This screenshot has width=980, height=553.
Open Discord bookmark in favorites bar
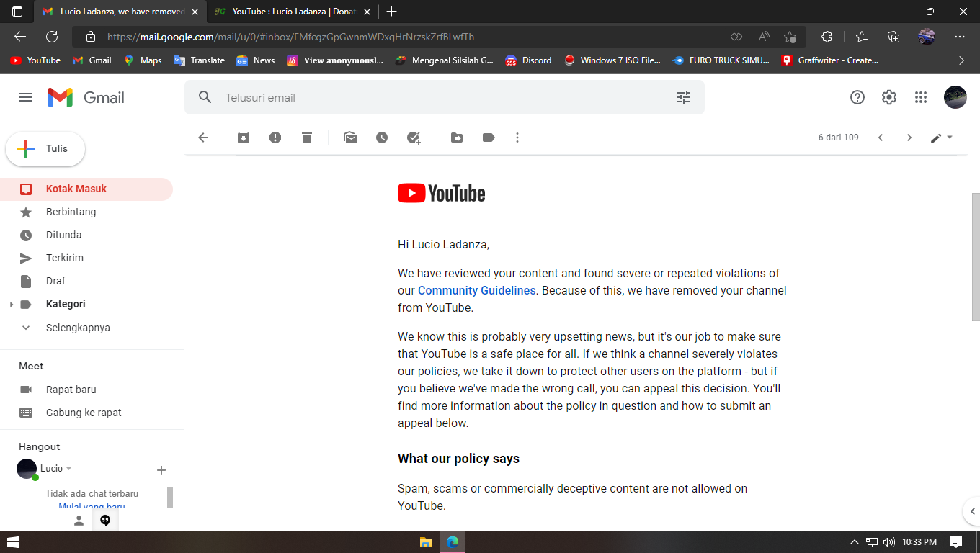(x=528, y=60)
